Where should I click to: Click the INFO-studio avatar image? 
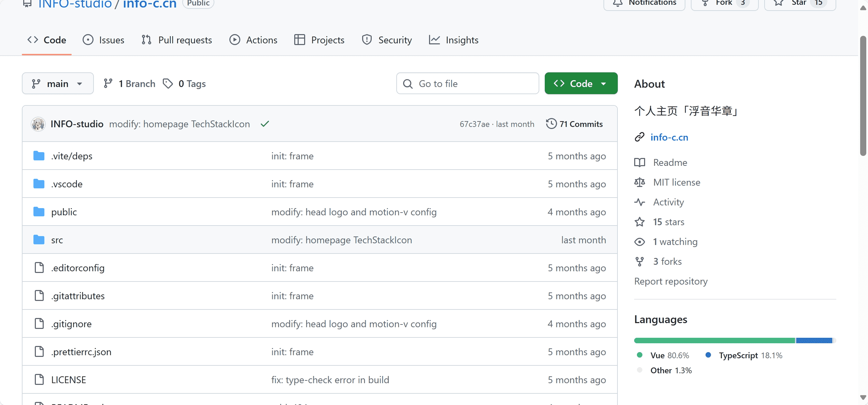tap(38, 124)
